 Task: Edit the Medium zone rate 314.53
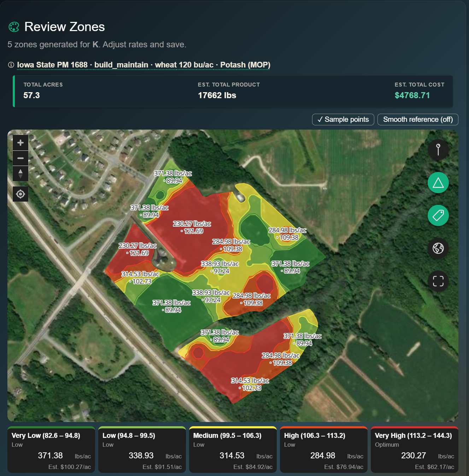(x=232, y=456)
